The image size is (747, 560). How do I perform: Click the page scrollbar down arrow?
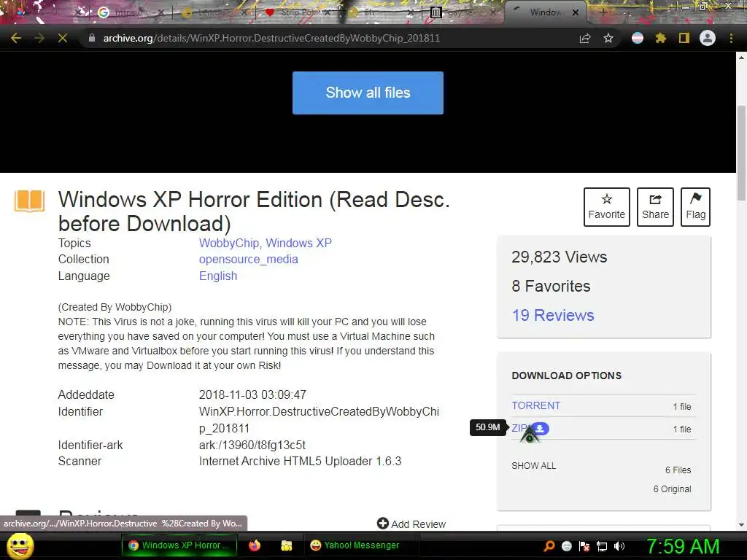pyautogui.click(x=741, y=525)
